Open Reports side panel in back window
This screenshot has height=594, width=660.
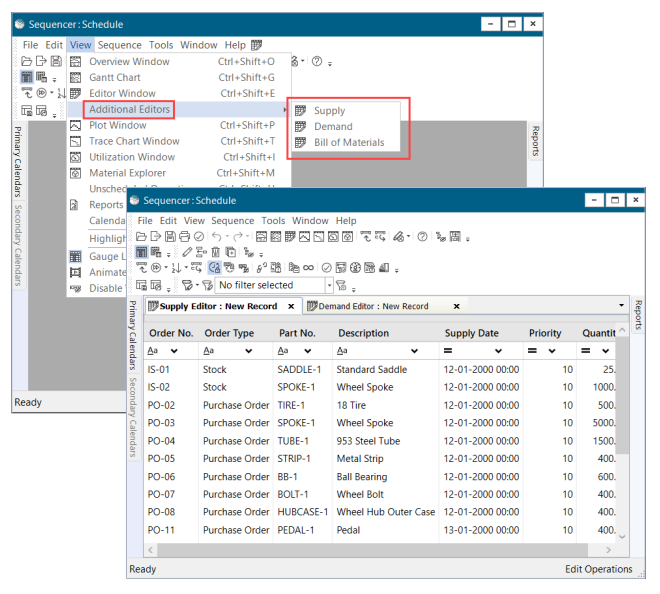point(535,141)
